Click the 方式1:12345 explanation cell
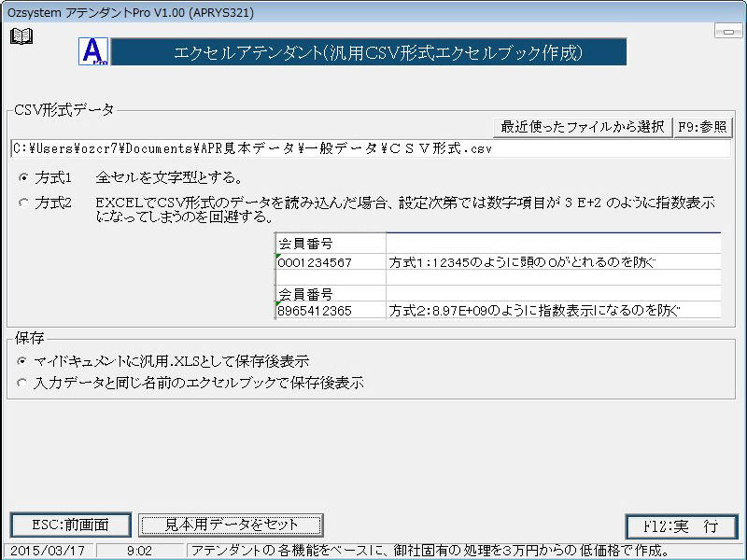The width and height of the screenshot is (747, 560). 553,262
